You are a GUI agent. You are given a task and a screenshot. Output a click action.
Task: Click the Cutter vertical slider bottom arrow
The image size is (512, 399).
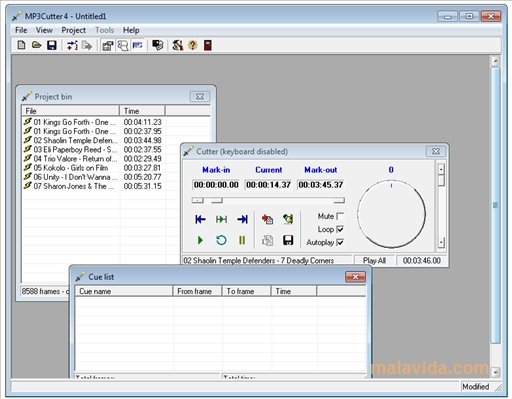441,242
